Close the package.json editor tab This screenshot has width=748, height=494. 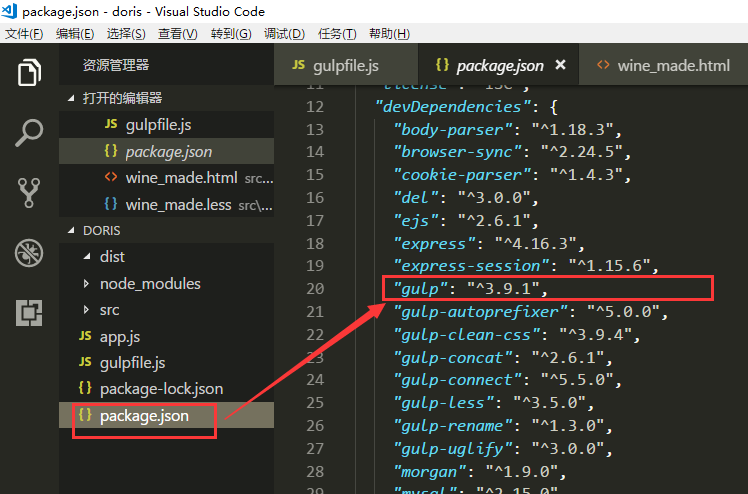[561, 65]
